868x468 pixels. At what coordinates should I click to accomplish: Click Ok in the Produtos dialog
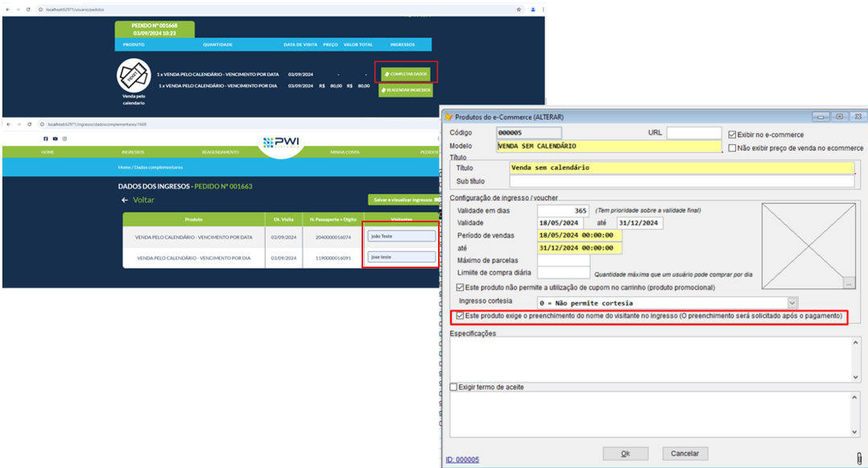click(x=625, y=454)
